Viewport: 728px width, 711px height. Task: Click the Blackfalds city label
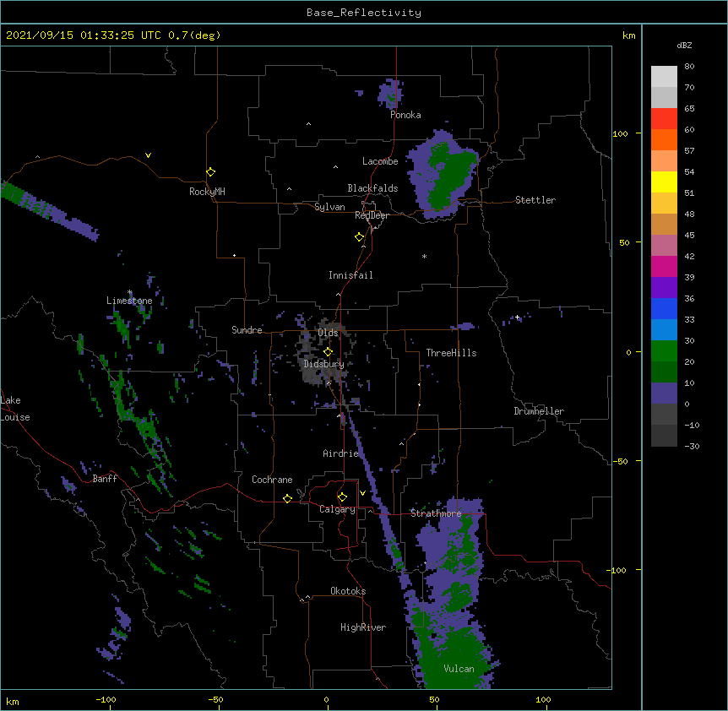[372, 188]
